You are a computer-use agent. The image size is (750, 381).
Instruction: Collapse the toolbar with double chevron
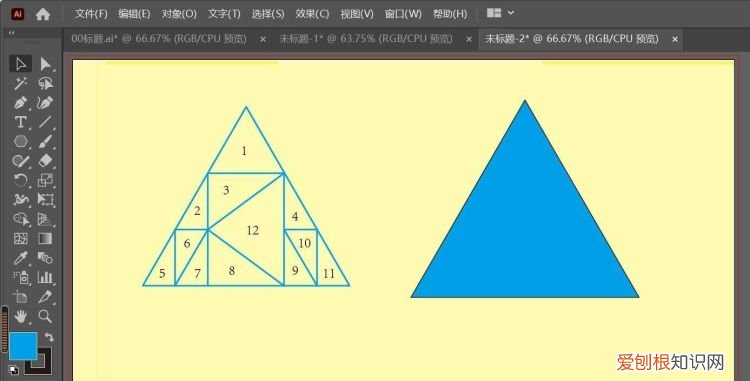(12, 33)
